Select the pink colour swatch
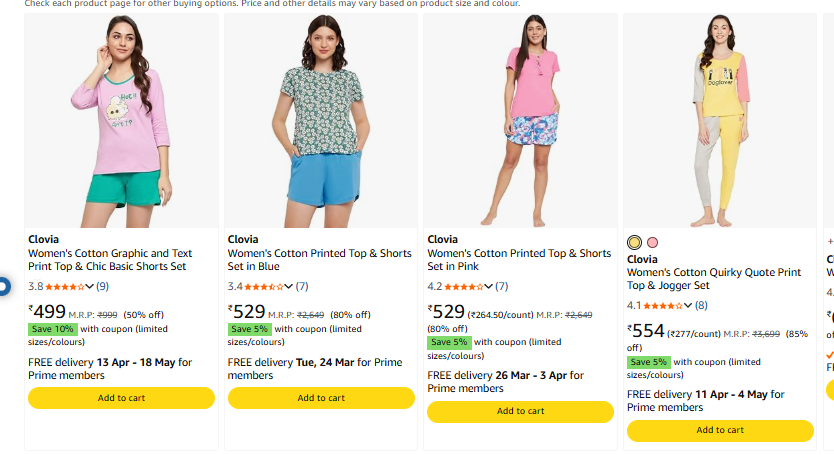 (x=652, y=242)
